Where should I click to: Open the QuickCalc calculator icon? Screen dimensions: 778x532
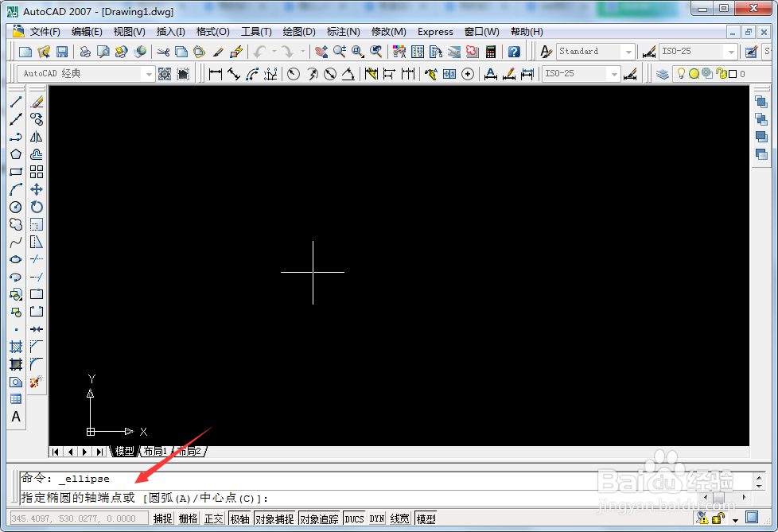[491, 52]
